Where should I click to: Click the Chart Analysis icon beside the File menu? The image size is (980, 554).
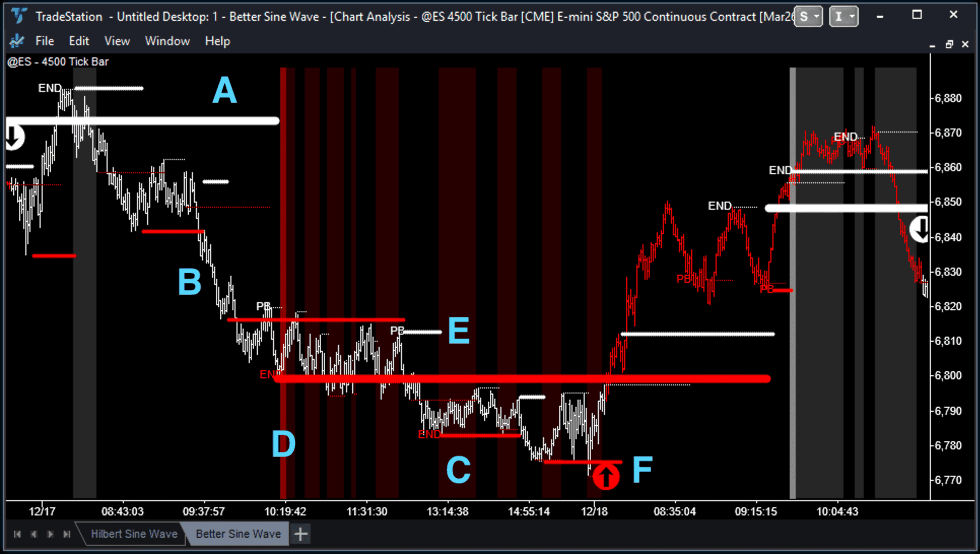click(x=16, y=41)
